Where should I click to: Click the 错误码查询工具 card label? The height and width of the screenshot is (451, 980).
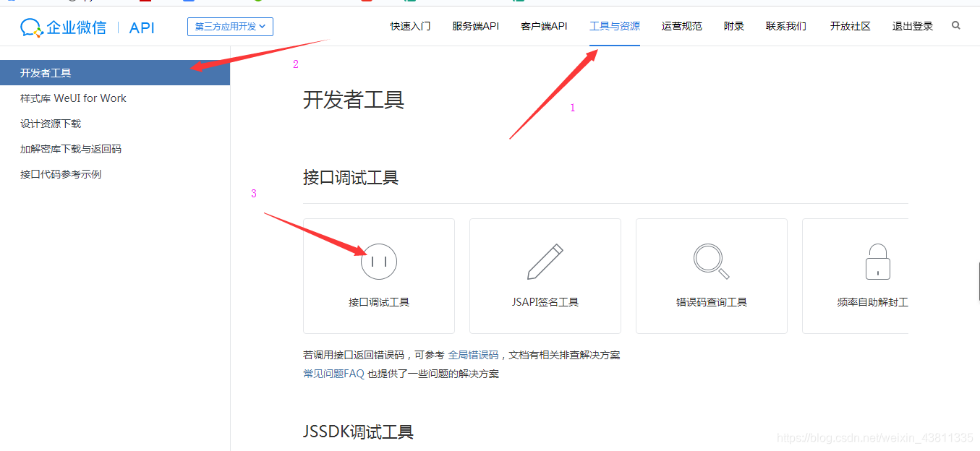712,302
